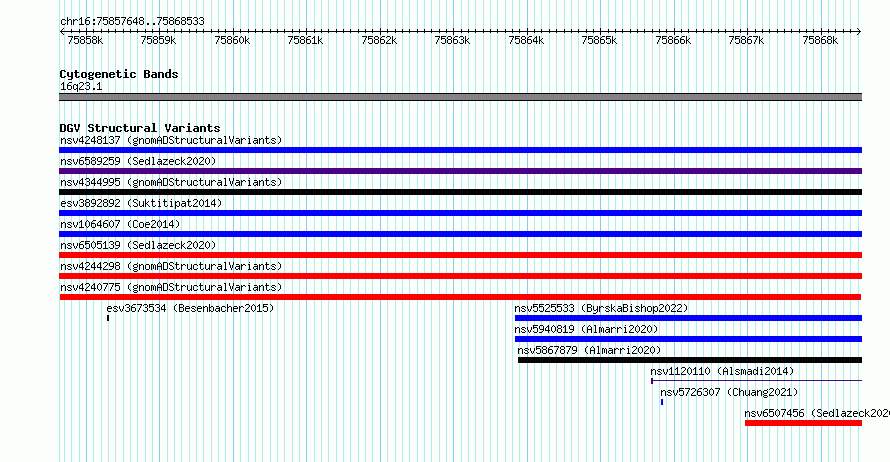Open the nsv6589259 (Sedlazeck2020) variant label
890x462 pixels.
point(138,161)
